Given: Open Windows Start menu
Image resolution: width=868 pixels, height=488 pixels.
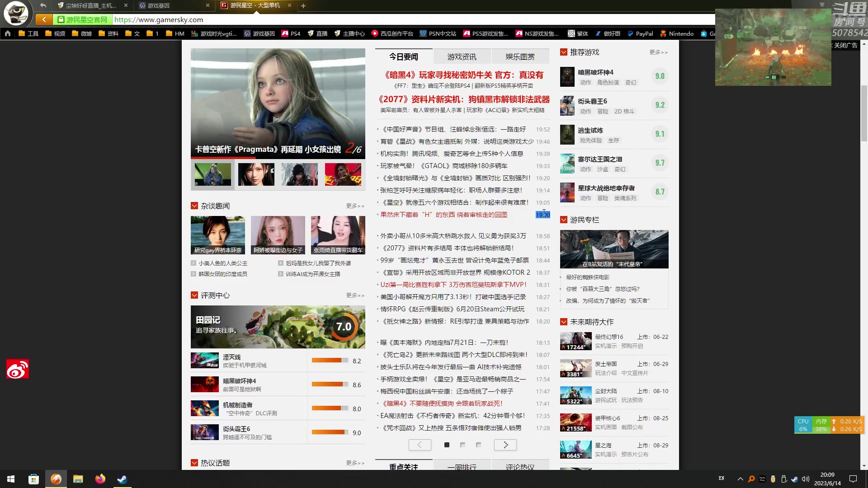Looking at the screenshot, I should [x=11, y=479].
